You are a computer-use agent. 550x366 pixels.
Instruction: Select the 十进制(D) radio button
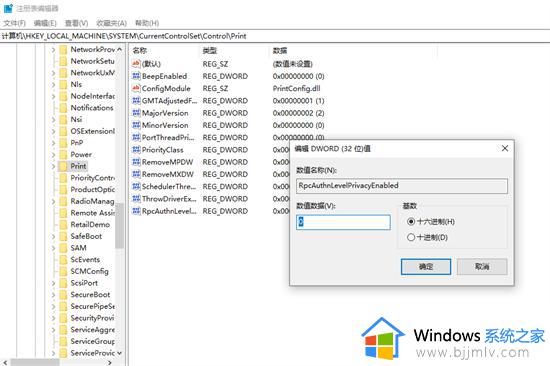click(411, 238)
